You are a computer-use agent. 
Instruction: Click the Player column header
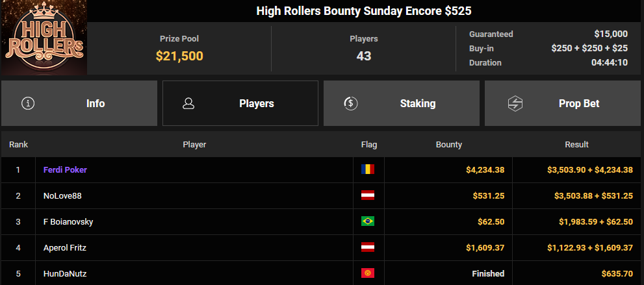click(x=194, y=145)
